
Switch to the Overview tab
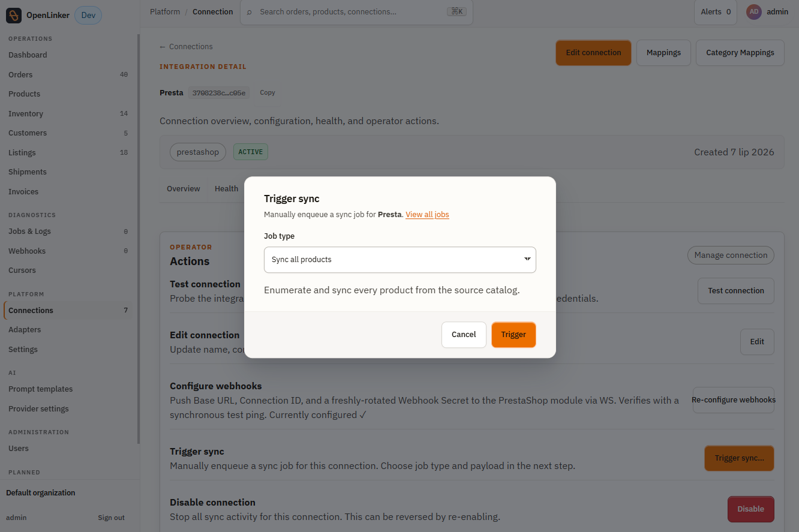point(183,189)
